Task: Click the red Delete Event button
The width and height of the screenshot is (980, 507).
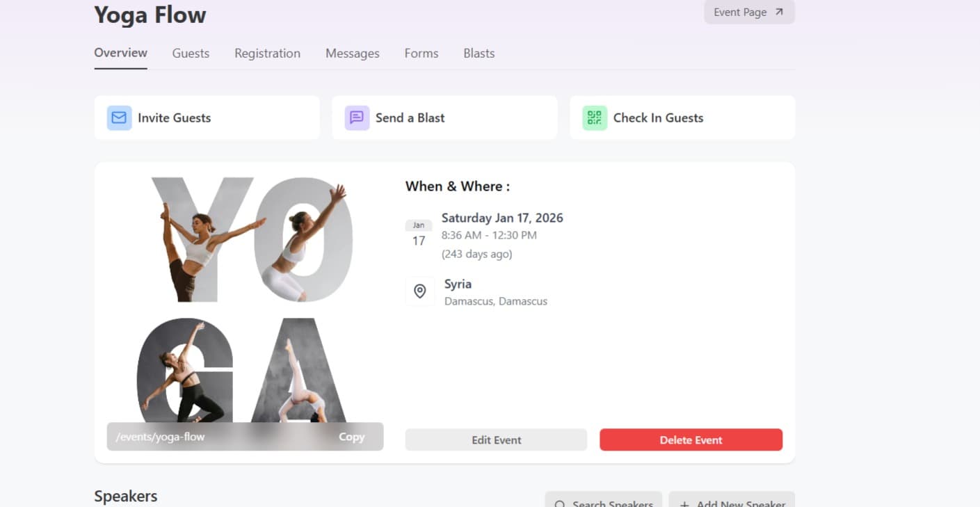Action: [691, 440]
